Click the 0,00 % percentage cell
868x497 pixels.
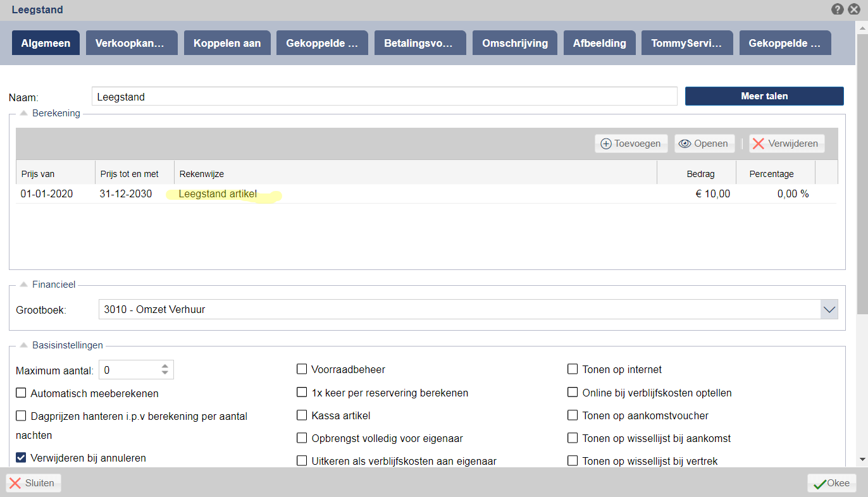793,194
